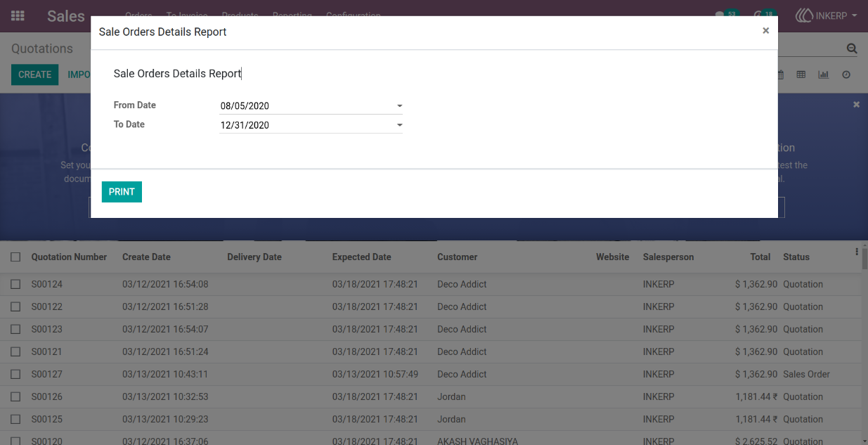The height and width of the screenshot is (445, 868).
Task: Click the Sales app title
Action: pyautogui.click(x=66, y=16)
